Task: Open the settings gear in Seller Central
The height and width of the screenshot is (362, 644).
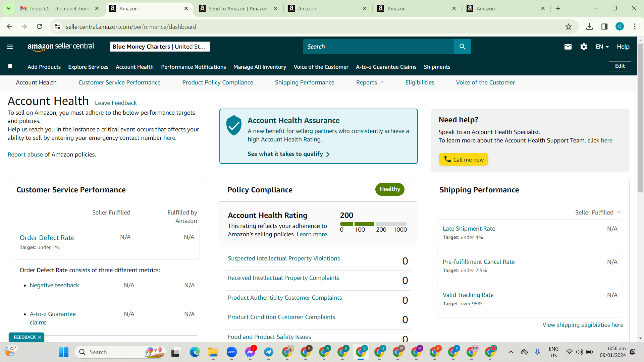Action: 584,47
